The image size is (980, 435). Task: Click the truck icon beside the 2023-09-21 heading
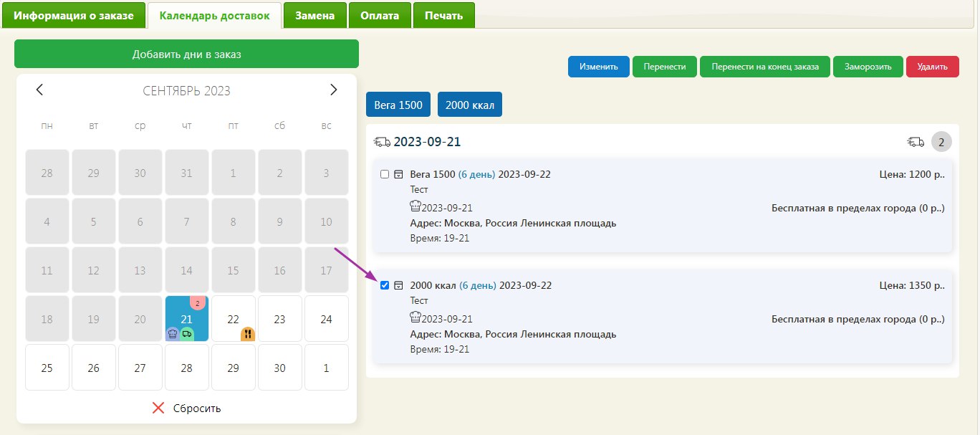pyautogui.click(x=382, y=142)
